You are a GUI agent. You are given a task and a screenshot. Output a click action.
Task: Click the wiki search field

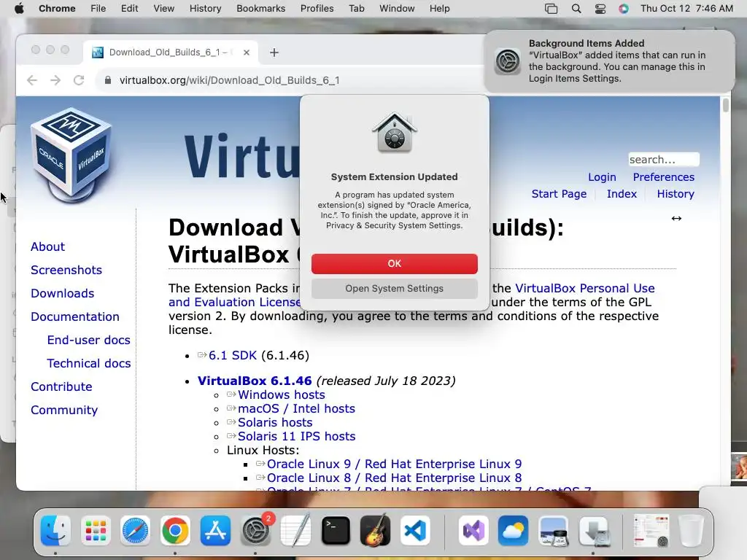point(664,160)
